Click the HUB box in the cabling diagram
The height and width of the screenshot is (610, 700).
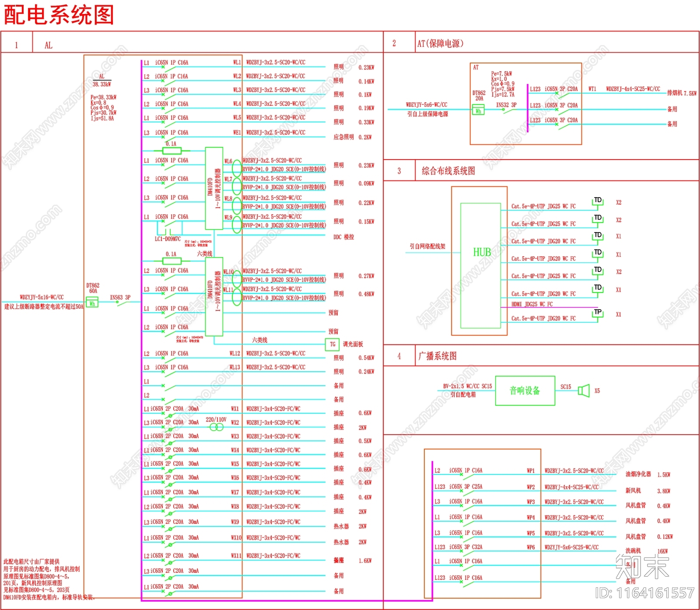click(x=480, y=265)
